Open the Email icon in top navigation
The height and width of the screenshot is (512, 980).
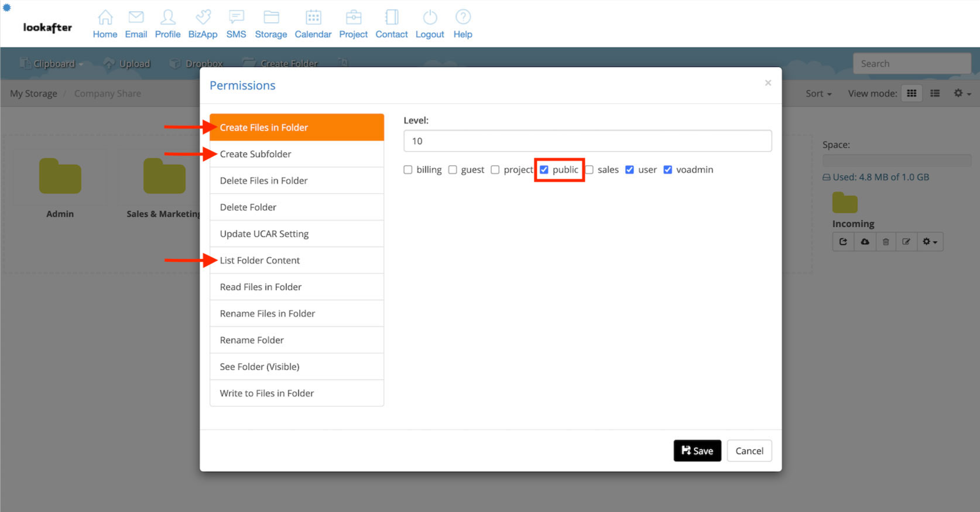pyautogui.click(x=136, y=18)
